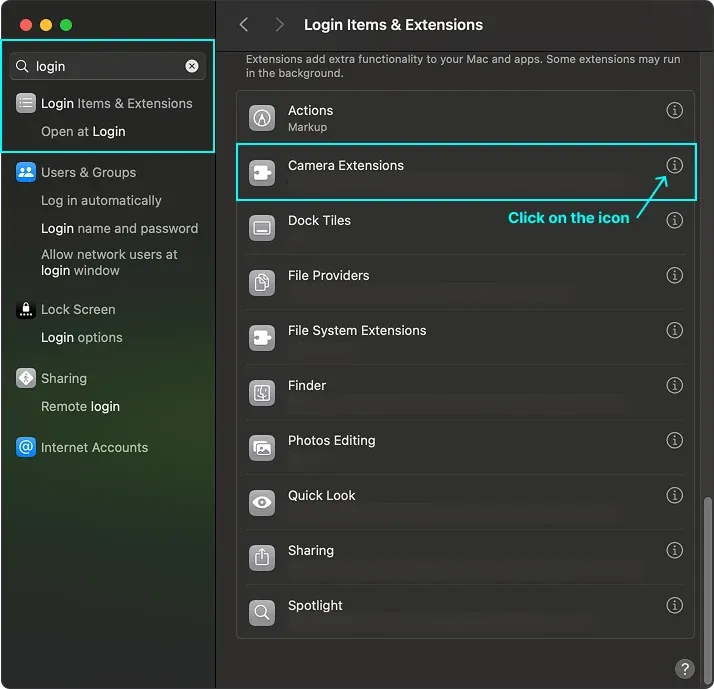The height and width of the screenshot is (689, 714).
Task: Click the login search field
Action: point(107,66)
